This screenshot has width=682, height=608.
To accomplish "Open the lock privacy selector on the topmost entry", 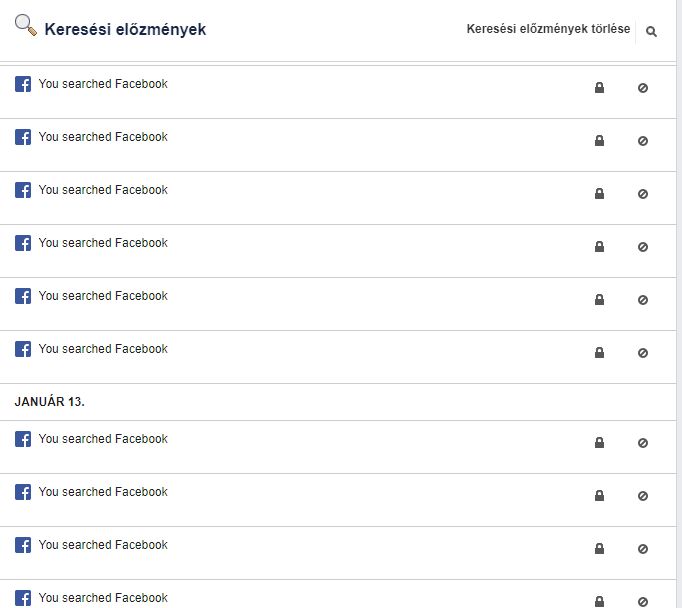I will coord(599,88).
